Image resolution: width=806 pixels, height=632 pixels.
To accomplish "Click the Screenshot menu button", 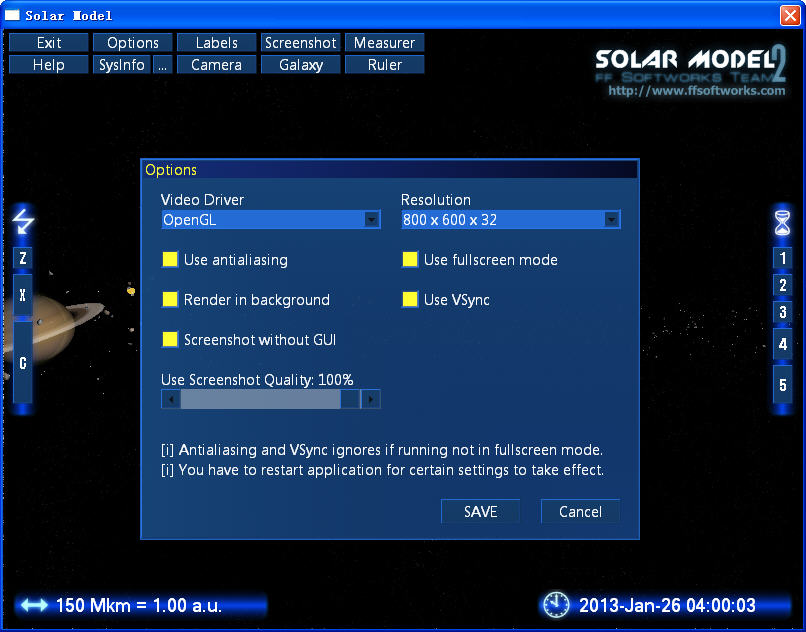I will point(301,43).
